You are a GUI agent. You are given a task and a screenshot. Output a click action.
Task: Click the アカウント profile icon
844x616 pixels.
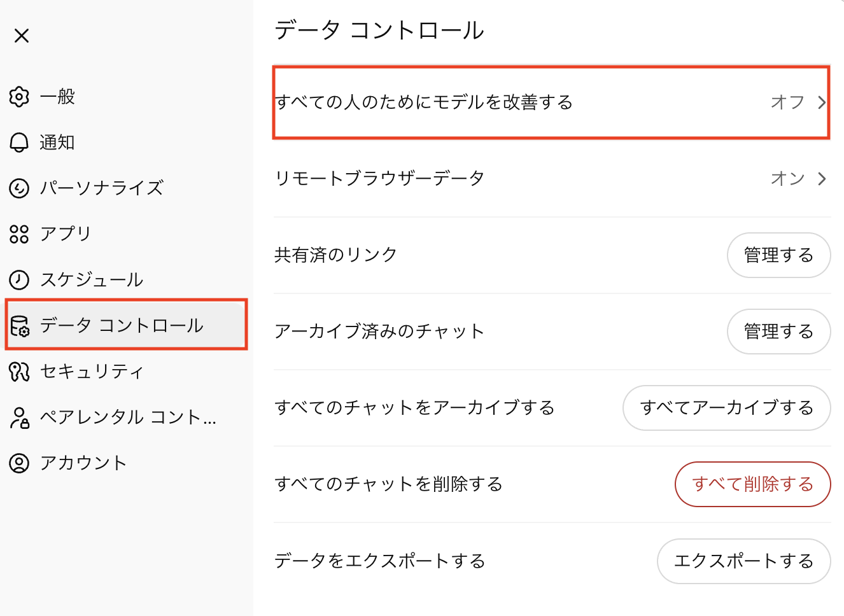pyautogui.click(x=19, y=463)
